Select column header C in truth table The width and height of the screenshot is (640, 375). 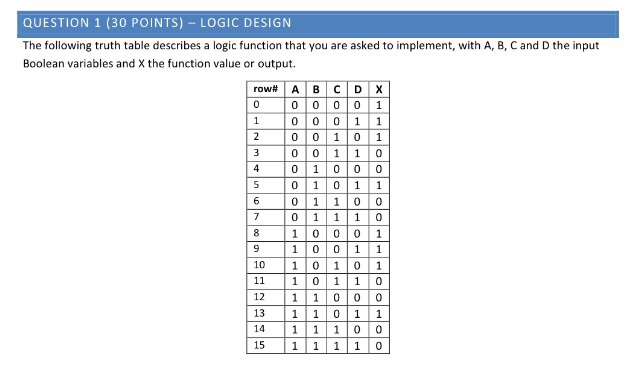point(337,89)
